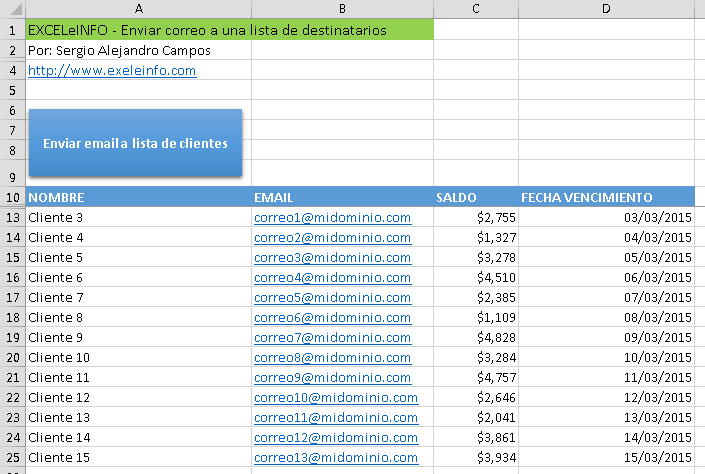The height and width of the screenshot is (474, 705).
Task: Select the date cell 12/03/2015
Action: (606, 398)
